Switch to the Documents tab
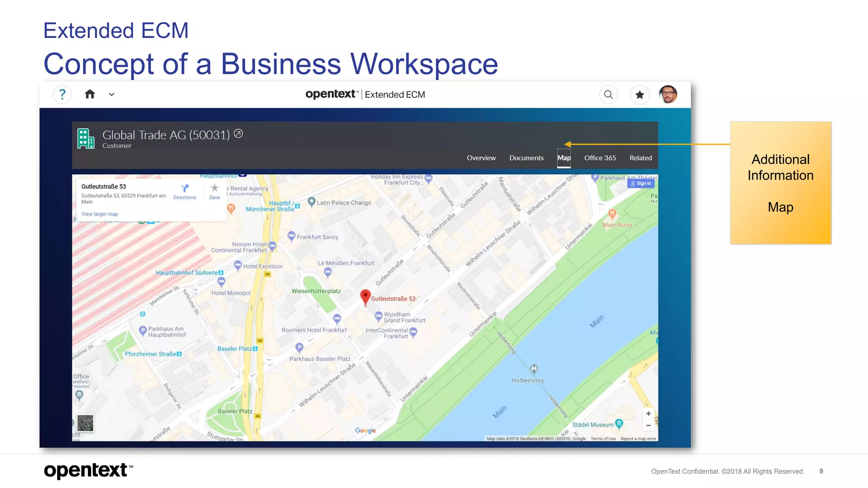 [526, 158]
